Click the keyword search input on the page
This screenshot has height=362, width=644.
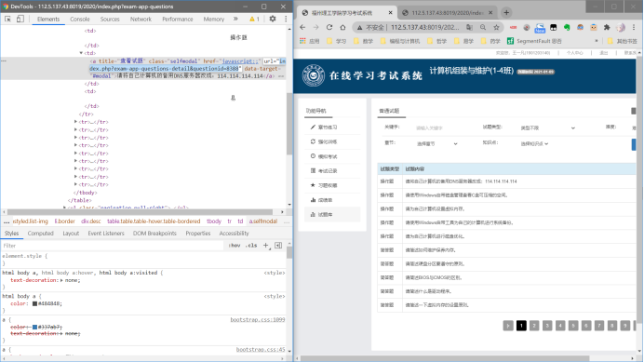[x=441, y=127]
